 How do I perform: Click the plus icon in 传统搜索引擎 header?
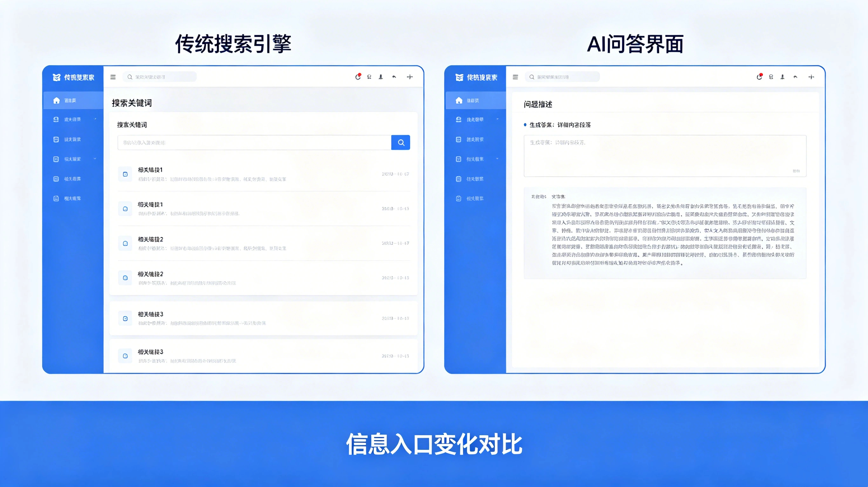(x=410, y=77)
